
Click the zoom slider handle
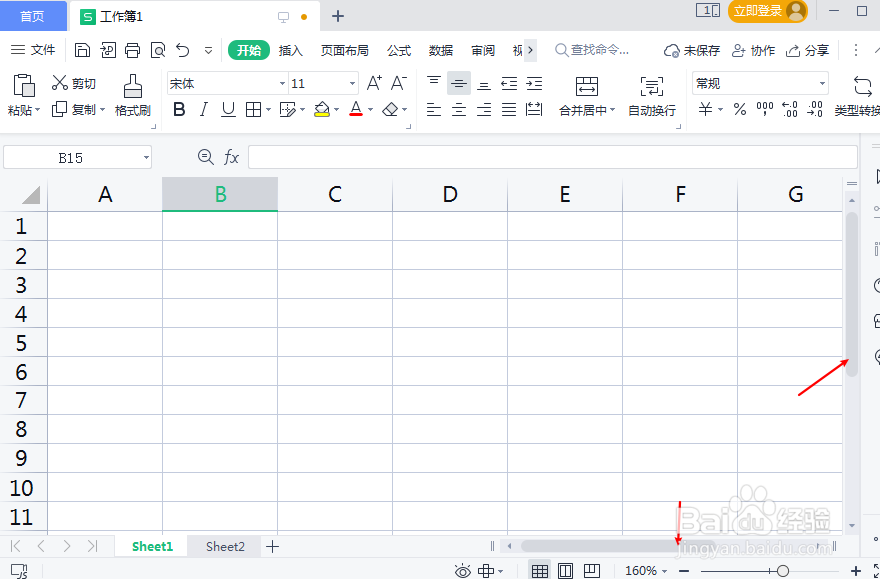tap(782, 571)
